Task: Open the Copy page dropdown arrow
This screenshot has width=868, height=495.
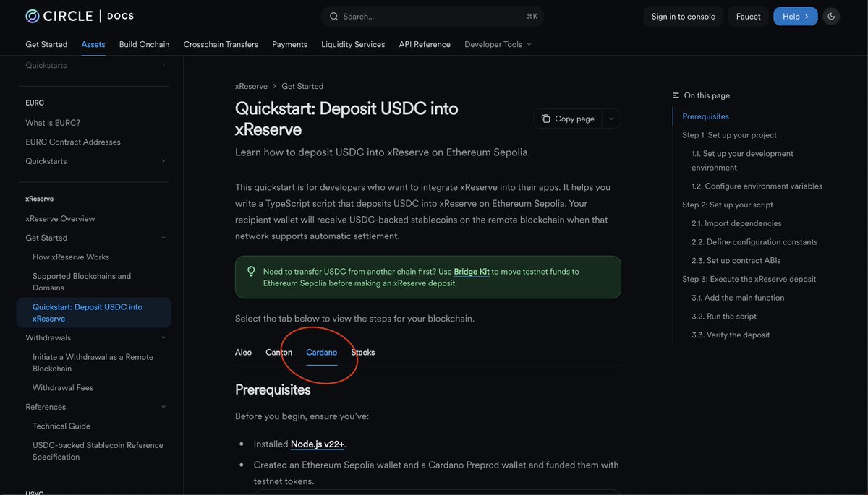Action: pyautogui.click(x=611, y=119)
